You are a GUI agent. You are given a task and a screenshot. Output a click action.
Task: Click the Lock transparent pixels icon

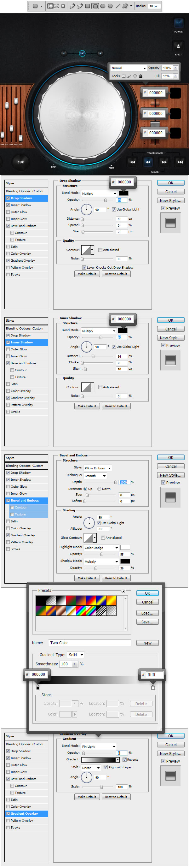coord(123,76)
